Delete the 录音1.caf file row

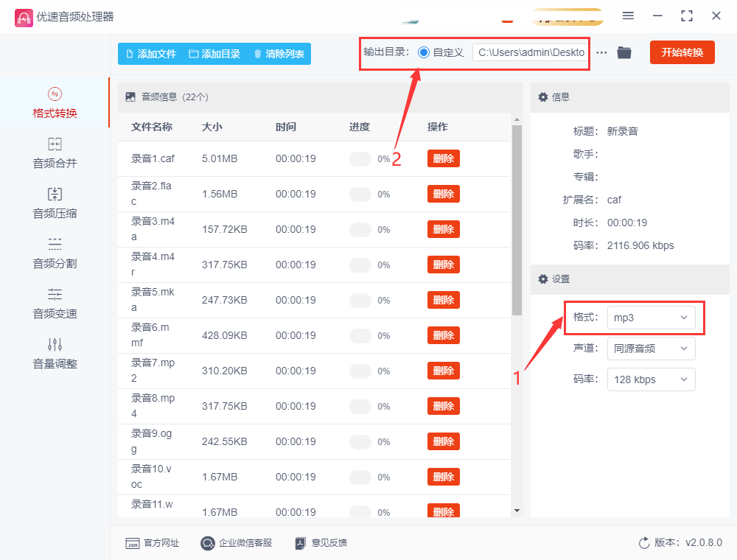443,159
